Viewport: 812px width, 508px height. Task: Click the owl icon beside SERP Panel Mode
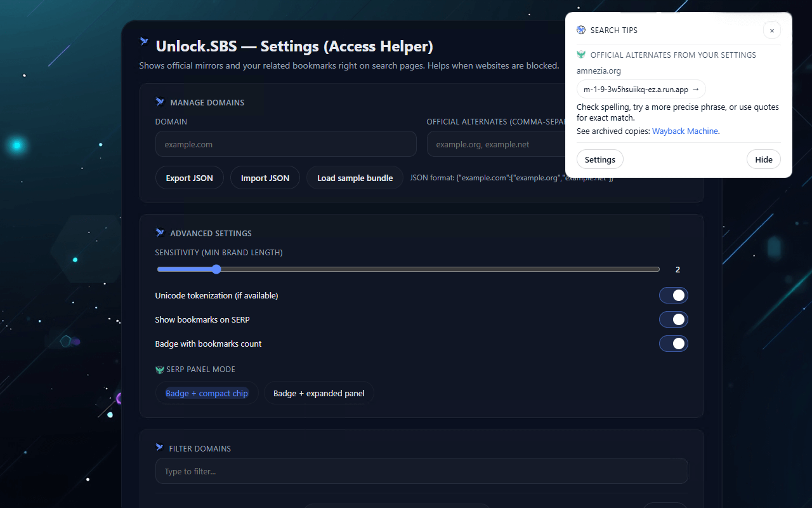[x=160, y=370]
